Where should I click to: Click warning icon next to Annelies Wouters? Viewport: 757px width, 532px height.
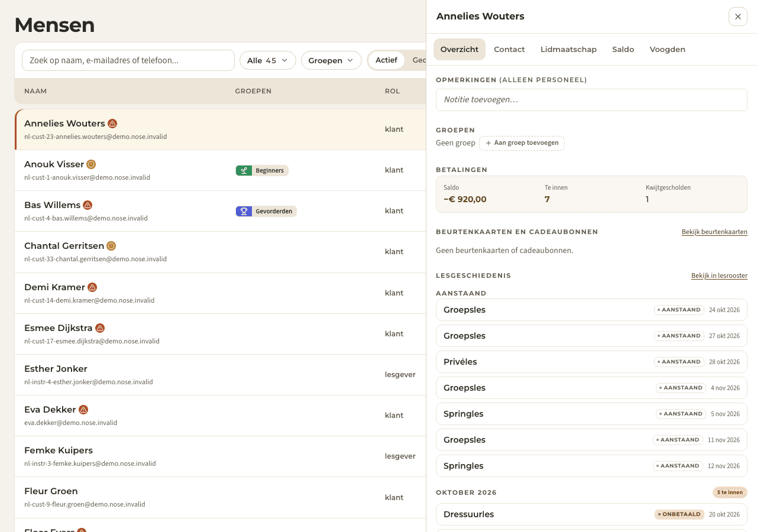112,124
